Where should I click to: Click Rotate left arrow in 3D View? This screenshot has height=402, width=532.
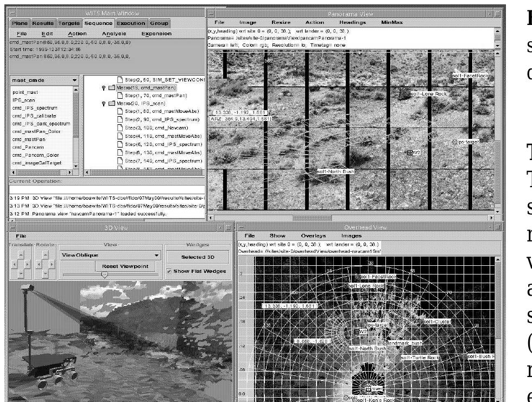point(39,264)
